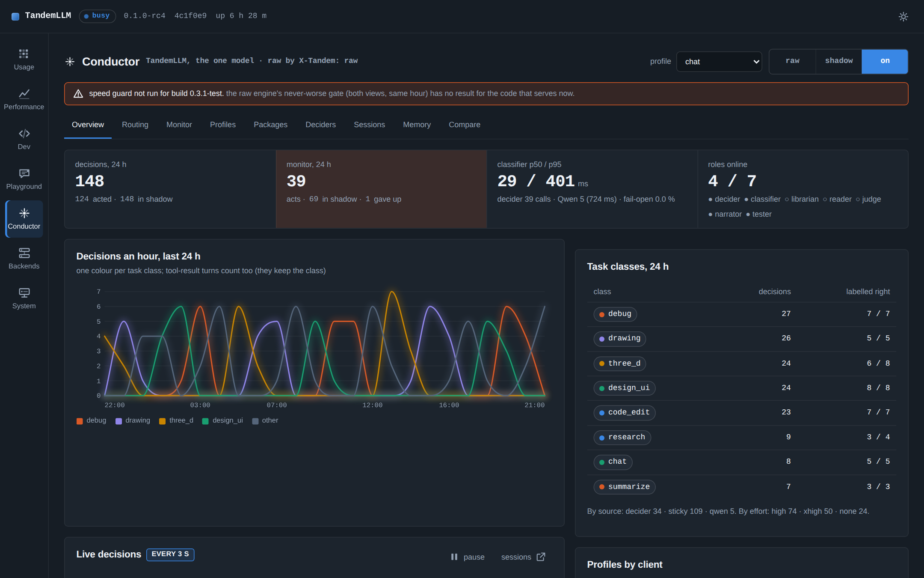Pause the live decisions feed
924x578 pixels.
coord(468,557)
